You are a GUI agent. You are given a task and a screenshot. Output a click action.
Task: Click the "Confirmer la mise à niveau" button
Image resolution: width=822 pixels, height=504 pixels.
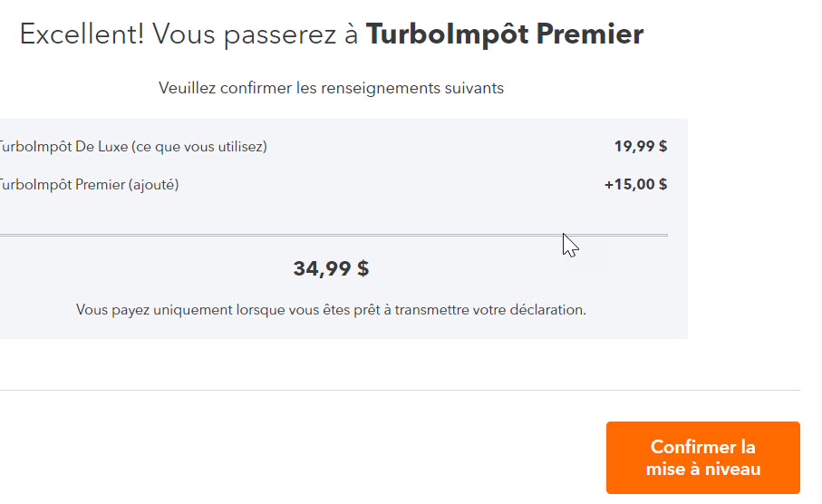click(x=702, y=458)
